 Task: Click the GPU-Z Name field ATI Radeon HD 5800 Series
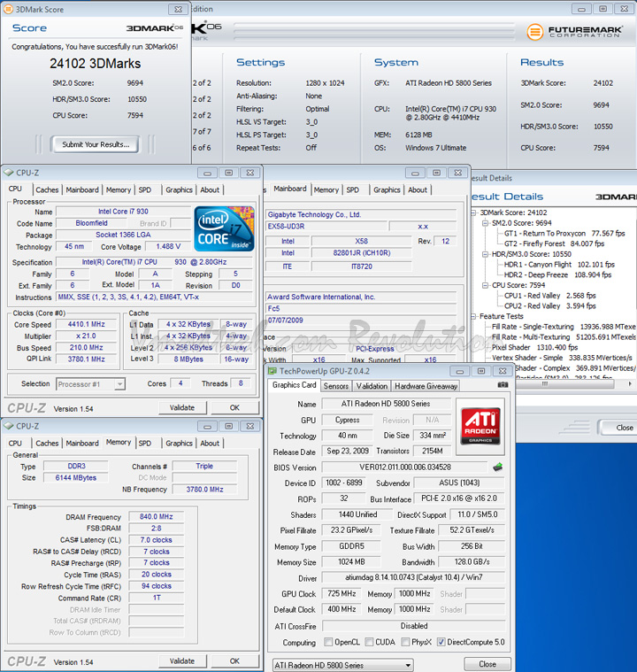(x=386, y=403)
